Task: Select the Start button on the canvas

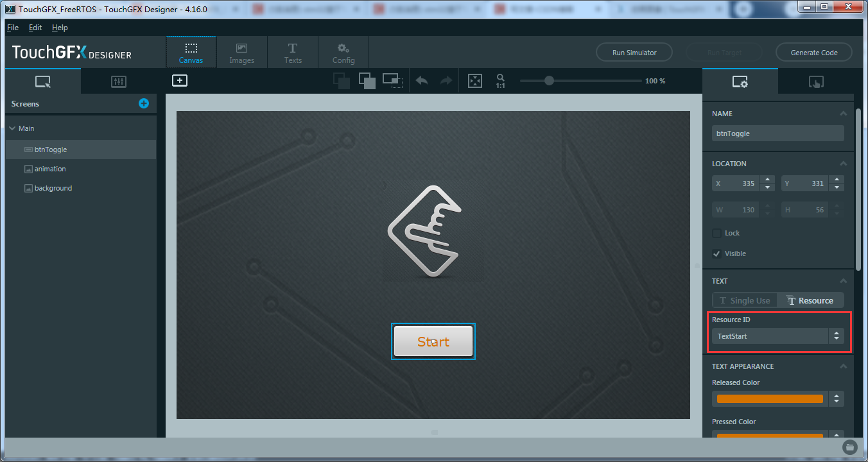Action: (x=433, y=341)
